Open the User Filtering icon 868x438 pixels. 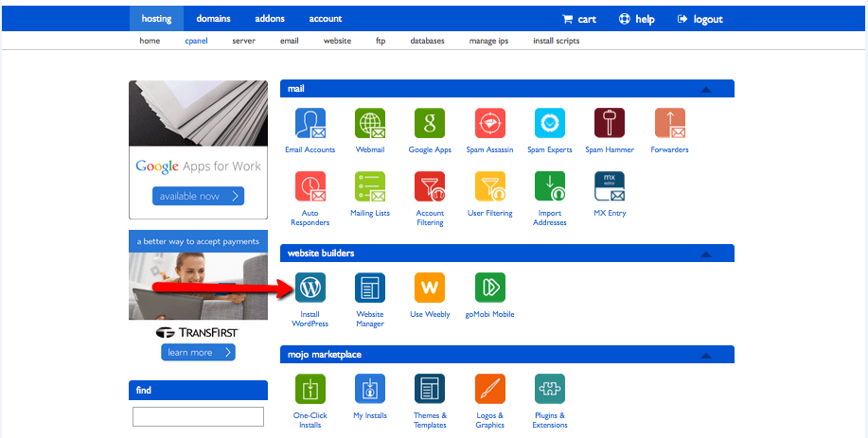tap(490, 186)
